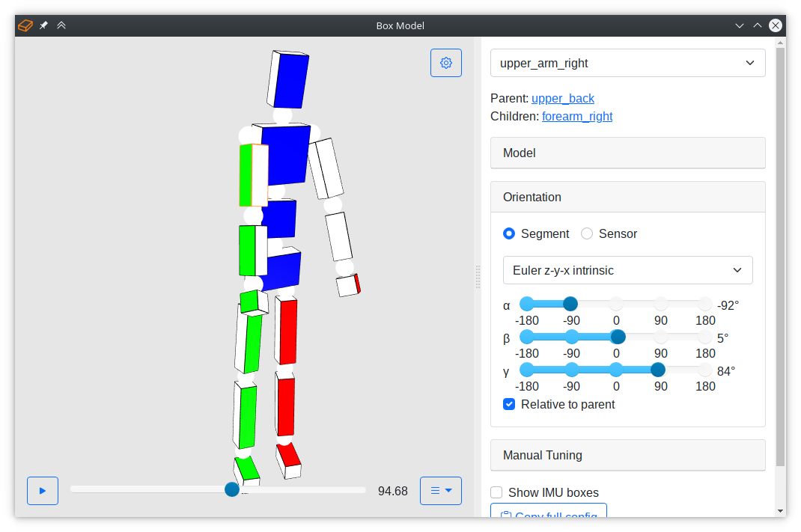
Task: Select the Segment radio button
Action: [x=509, y=233]
